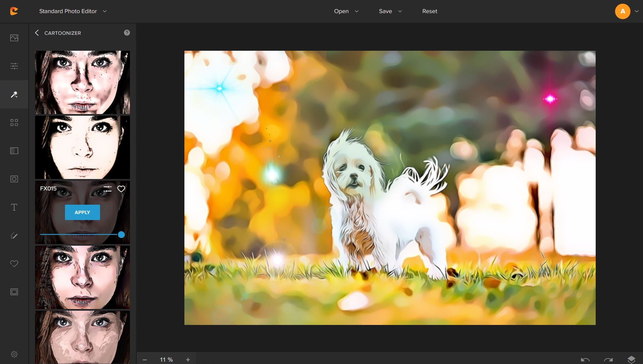Open the Touch Up brush tool

tap(14, 235)
